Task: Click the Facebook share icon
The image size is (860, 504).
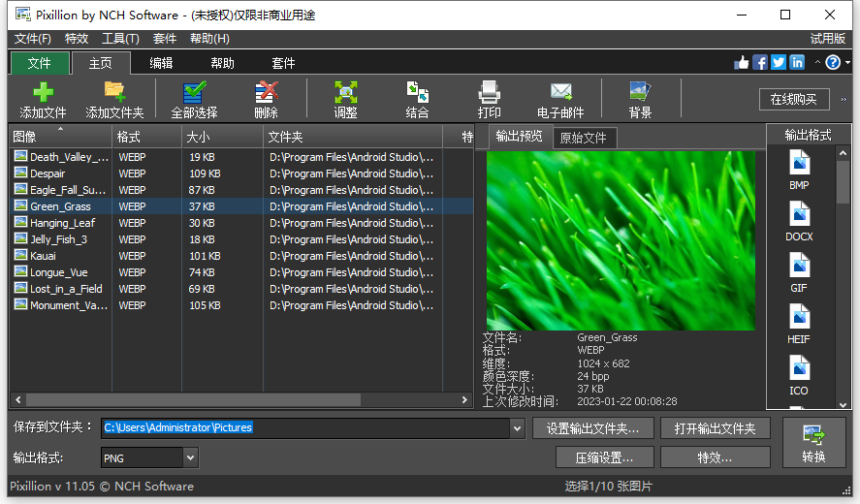Action: tap(759, 63)
